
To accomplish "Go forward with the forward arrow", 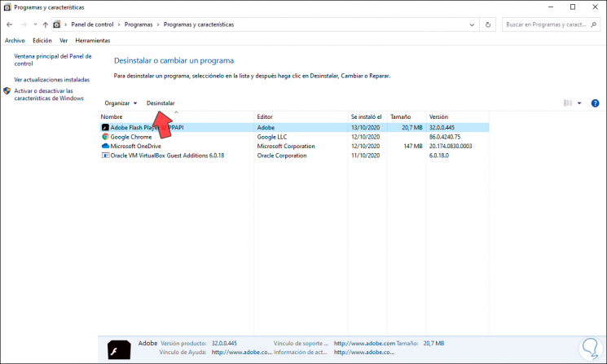I will (x=24, y=24).
